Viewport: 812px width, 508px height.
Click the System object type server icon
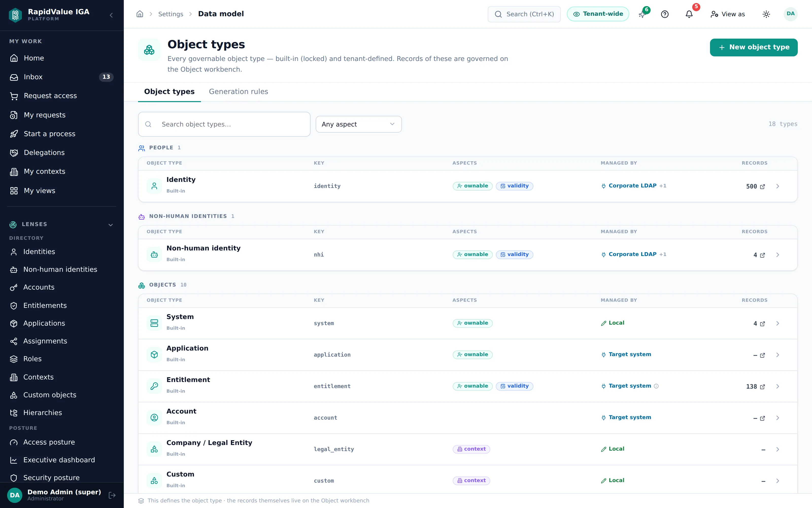pyautogui.click(x=154, y=323)
